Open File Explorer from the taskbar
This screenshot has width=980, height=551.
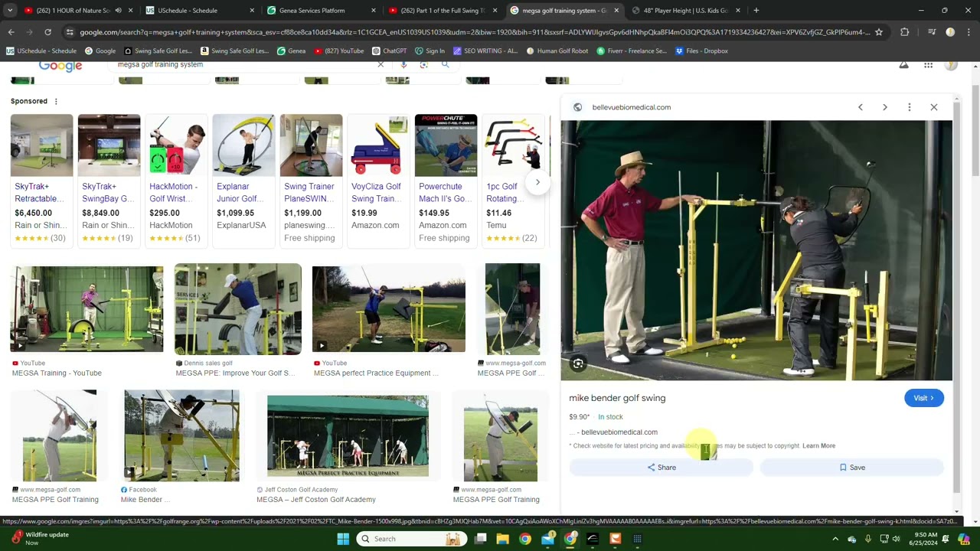(x=502, y=539)
